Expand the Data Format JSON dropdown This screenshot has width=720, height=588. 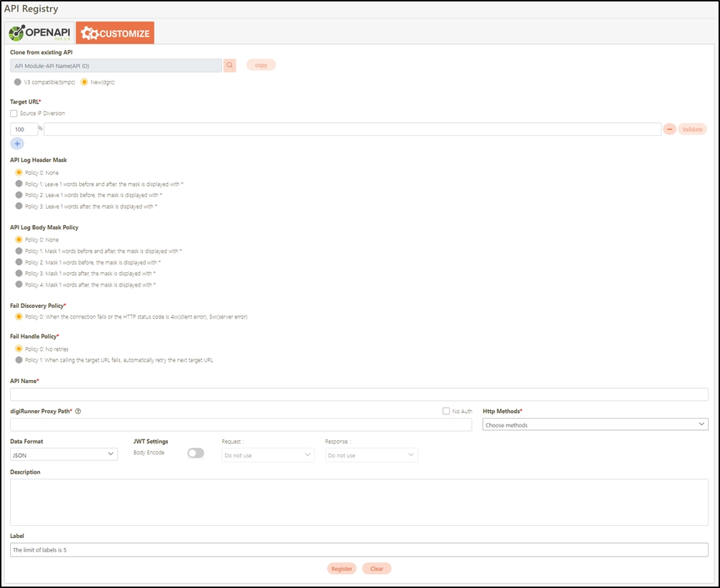[x=64, y=454]
